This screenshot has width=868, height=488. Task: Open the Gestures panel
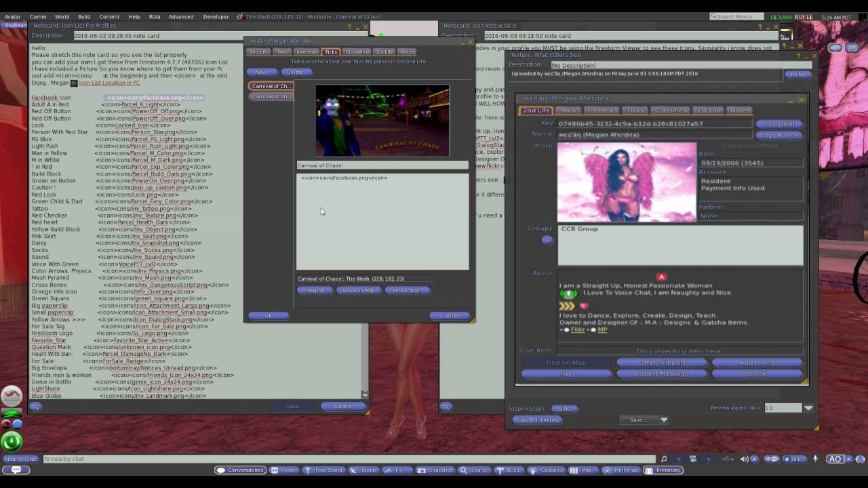pyautogui.click(x=548, y=470)
